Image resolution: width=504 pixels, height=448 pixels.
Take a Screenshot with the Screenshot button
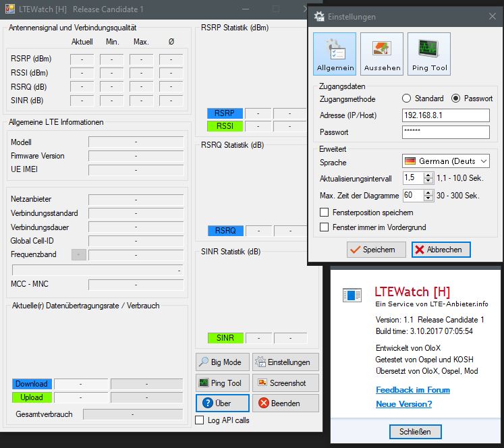285,383
